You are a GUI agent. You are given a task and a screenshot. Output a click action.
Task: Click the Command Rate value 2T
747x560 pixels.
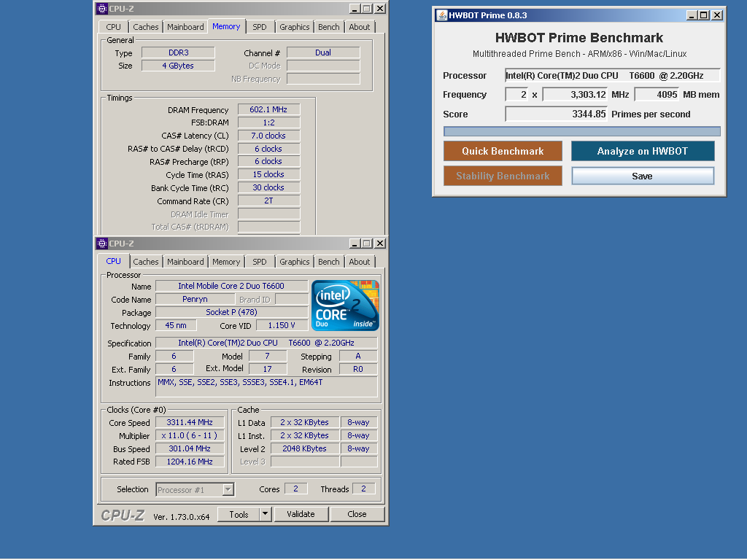point(268,201)
